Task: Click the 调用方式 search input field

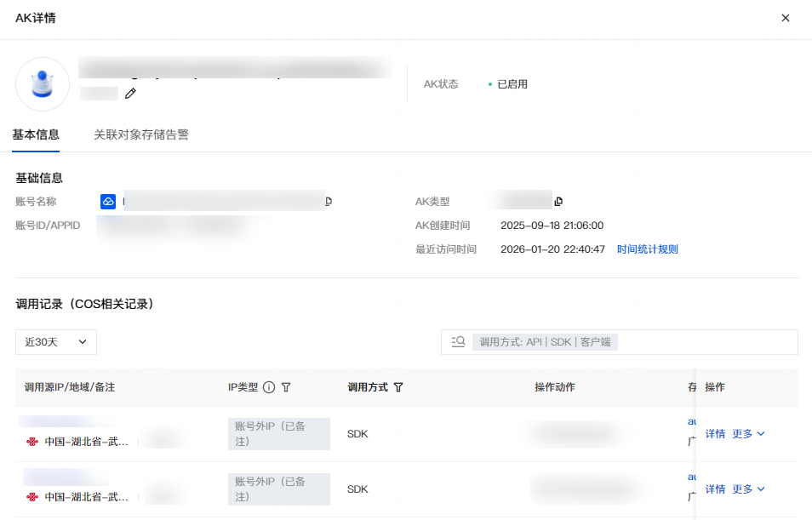Action: (698, 341)
